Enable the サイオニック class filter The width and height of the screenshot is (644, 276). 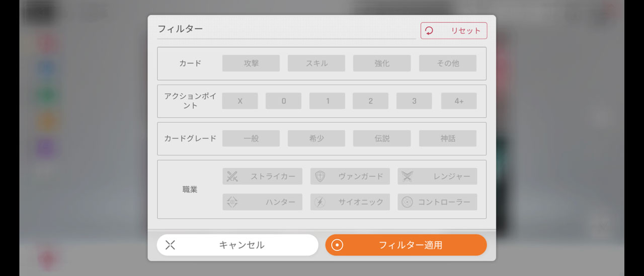(x=350, y=202)
